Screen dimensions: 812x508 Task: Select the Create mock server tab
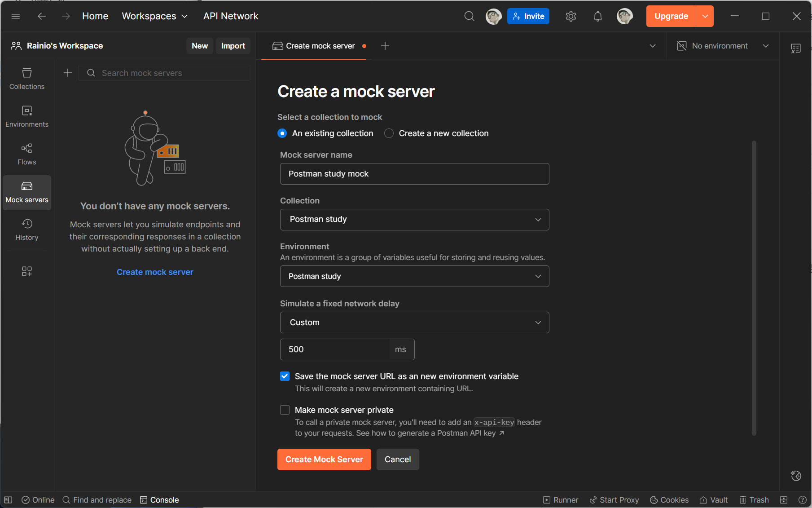314,46
